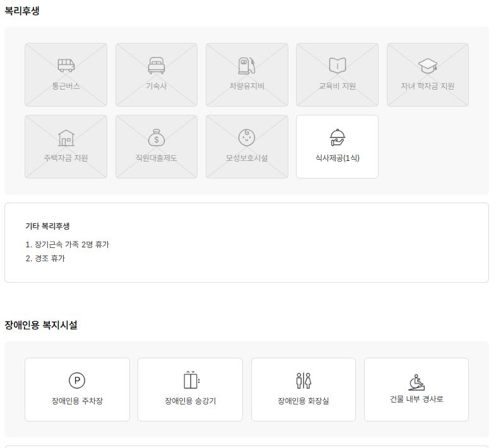This screenshot has width=496, height=448.
Task: Select the parking P icon
Action: (x=77, y=380)
